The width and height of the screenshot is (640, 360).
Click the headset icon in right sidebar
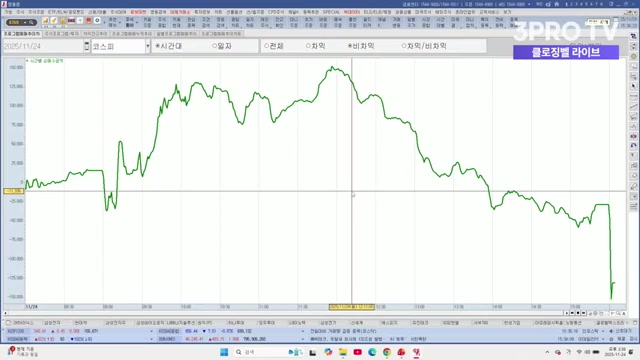[x=633, y=146]
